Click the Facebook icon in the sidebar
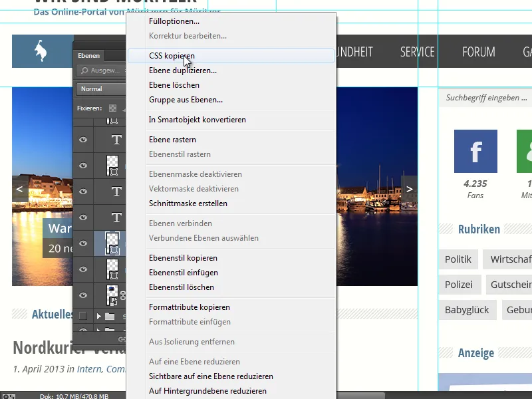This screenshot has height=399, width=532. click(475, 152)
